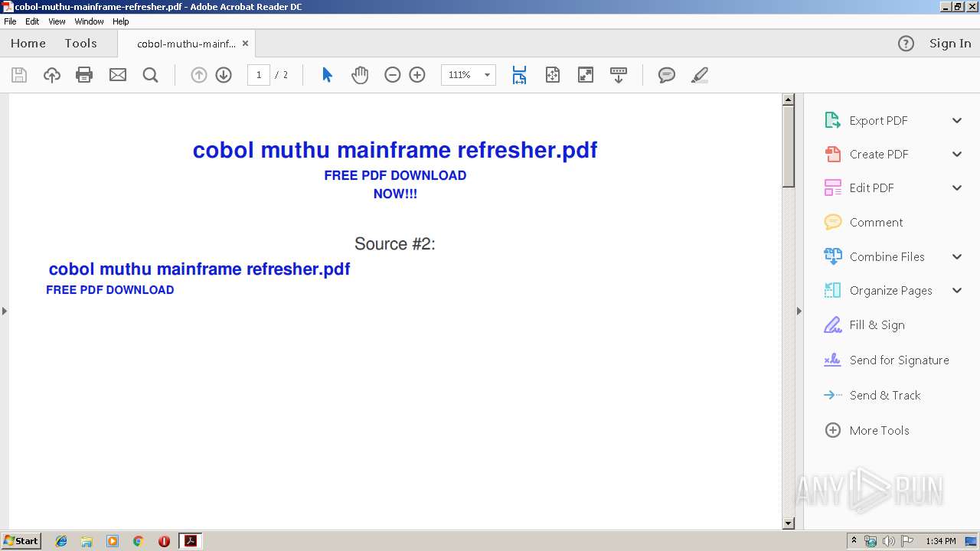Expand the Export PDF chevron
Screen dimensions: 980x551
click(x=957, y=120)
